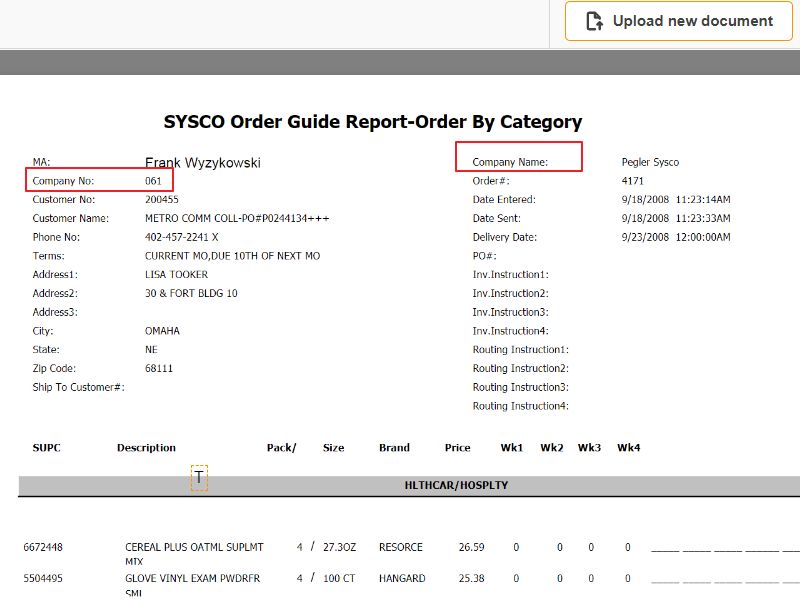Click the Ship To Customer# label
Viewport: 800px width, 600px height.
point(79,387)
